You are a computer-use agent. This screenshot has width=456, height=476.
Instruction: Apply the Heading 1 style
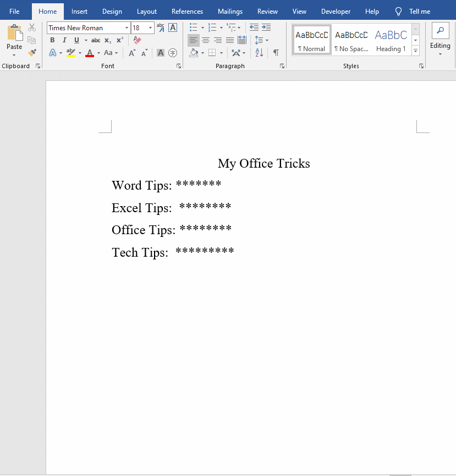pyautogui.click(x=391, y=40)
